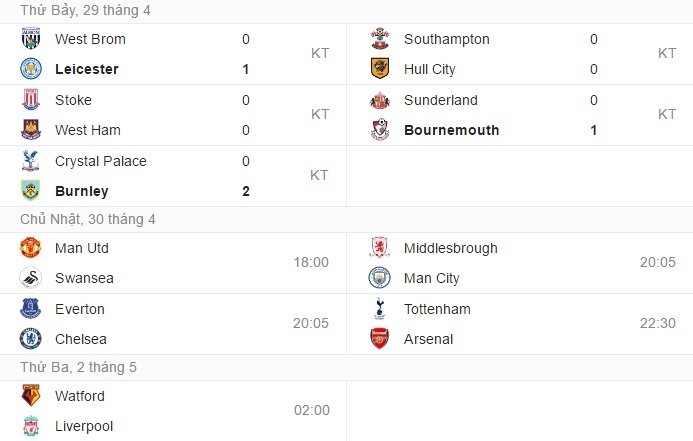Click the 22:30 kickoff time

(x=658, y=323)
